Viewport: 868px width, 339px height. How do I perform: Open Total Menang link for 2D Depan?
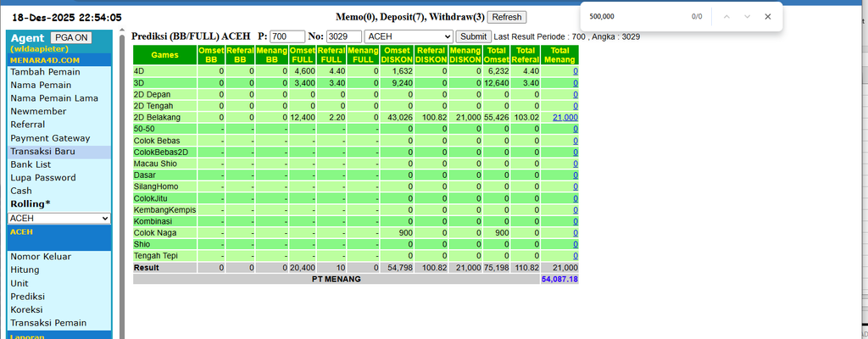coord(576,94)
